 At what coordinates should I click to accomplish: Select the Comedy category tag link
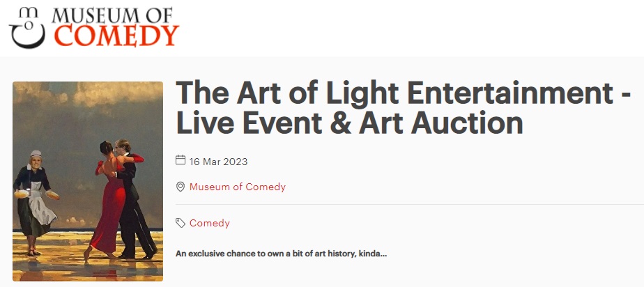coord(209,223)
